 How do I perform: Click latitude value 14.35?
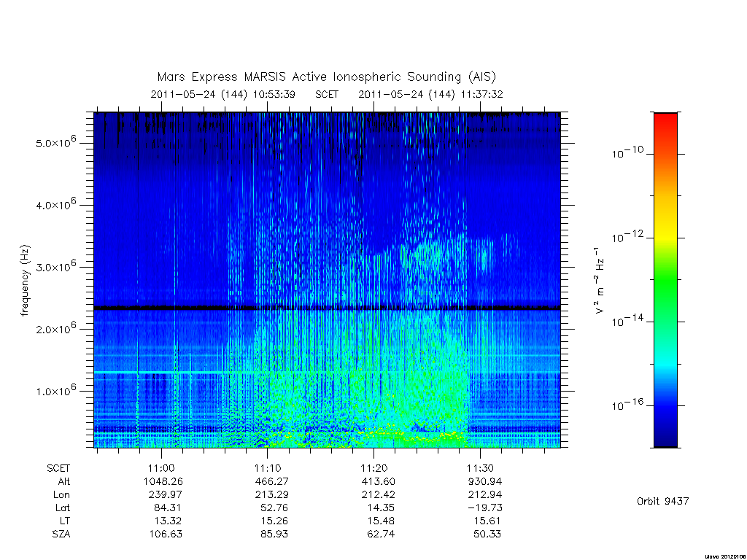point(381,508)
